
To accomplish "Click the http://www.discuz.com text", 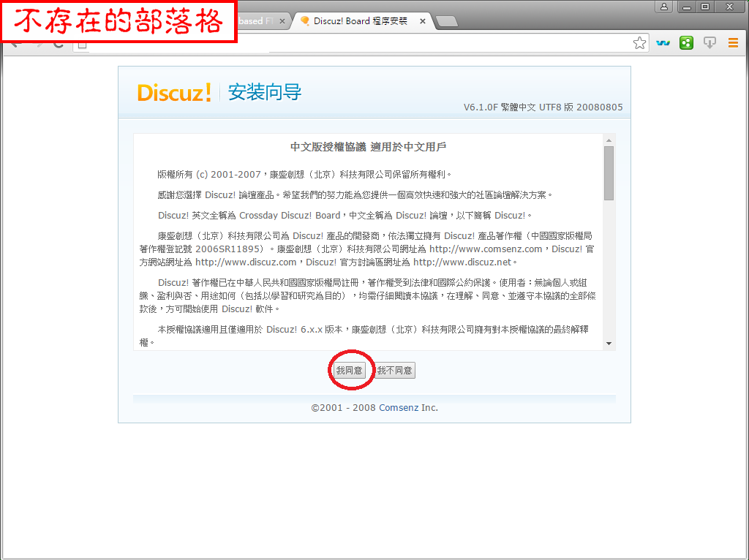I will (246, 262).
